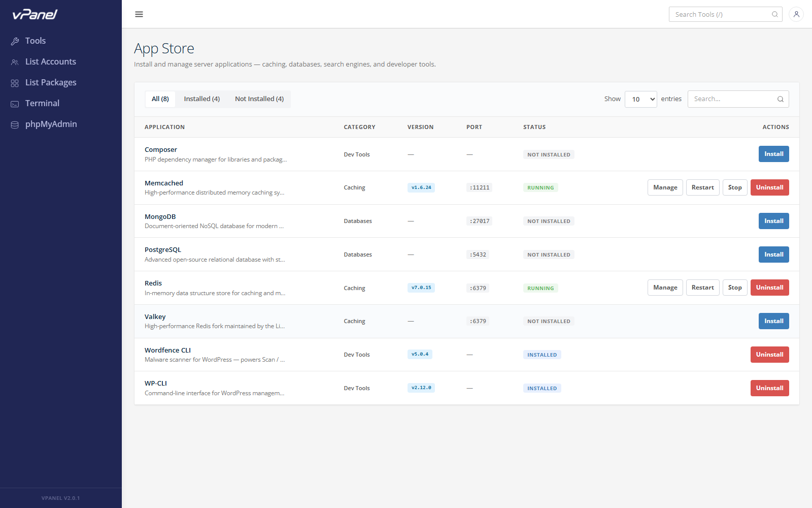This screenshot has height=508, width=812.
Task: Click WP-CLI version badge v2.12.0
Action: tap(421, 388)
